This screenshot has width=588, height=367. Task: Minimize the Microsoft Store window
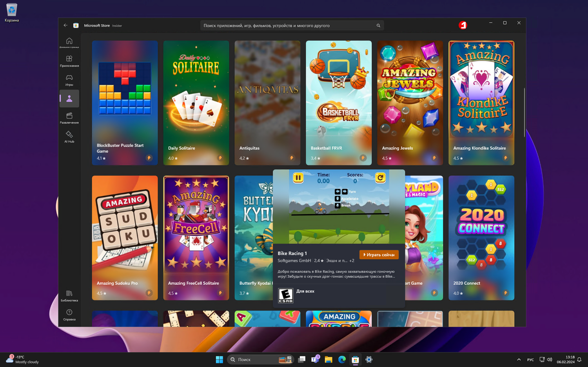tap(490, 23)
